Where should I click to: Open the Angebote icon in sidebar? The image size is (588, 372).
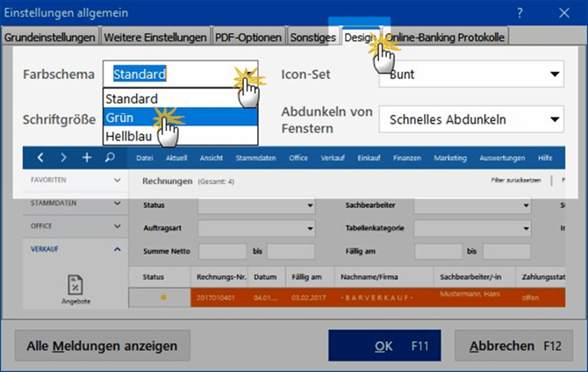[75, 289]
